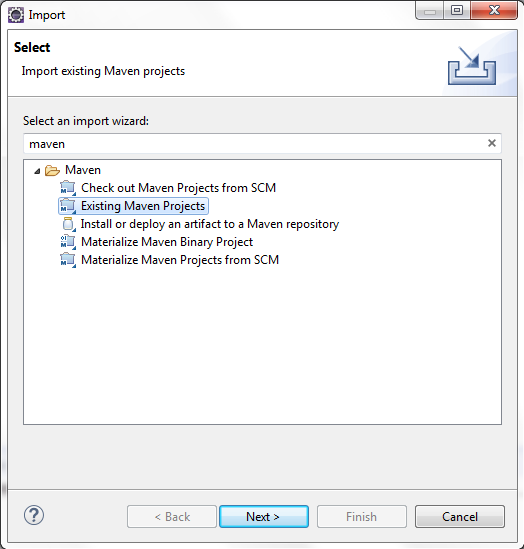This screenshot has height=549, width=524.
Task: Open help with the question mark icon
Action: (34, 515)
